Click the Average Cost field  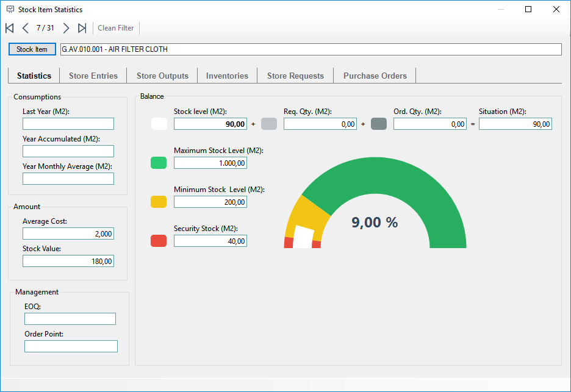pyautogui.click(x=68, y=233)
